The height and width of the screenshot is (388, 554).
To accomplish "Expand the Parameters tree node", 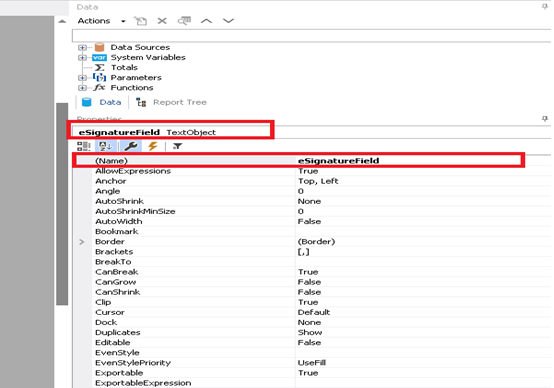I will [x=82, y=77].
